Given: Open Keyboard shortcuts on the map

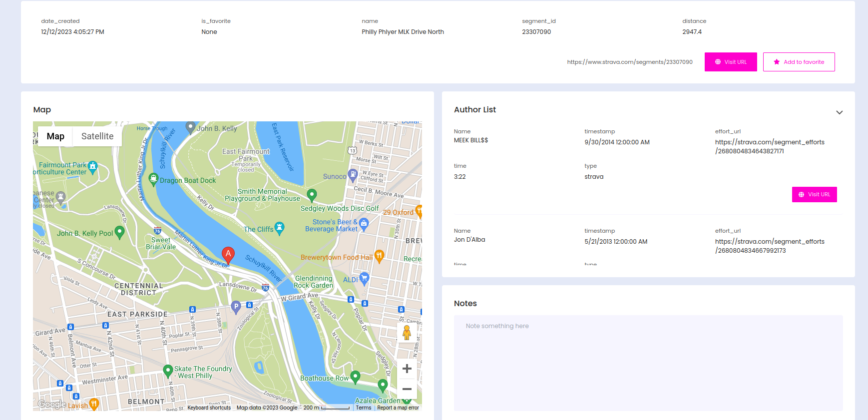Looking at the screenshot, I should click(209, 408).
